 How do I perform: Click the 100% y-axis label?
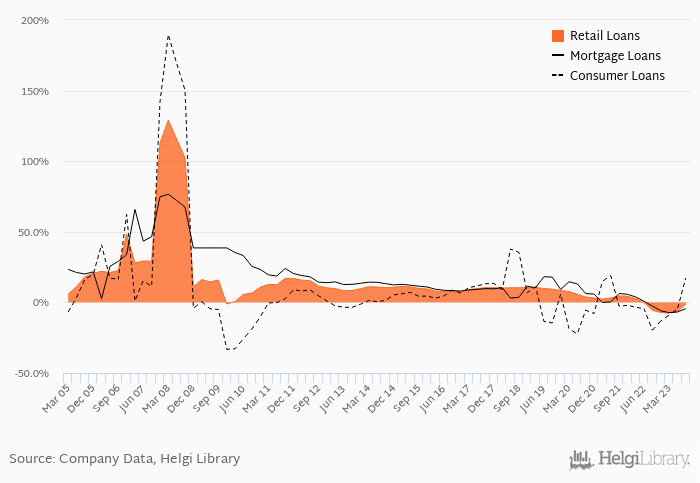[x=35, y=162]
